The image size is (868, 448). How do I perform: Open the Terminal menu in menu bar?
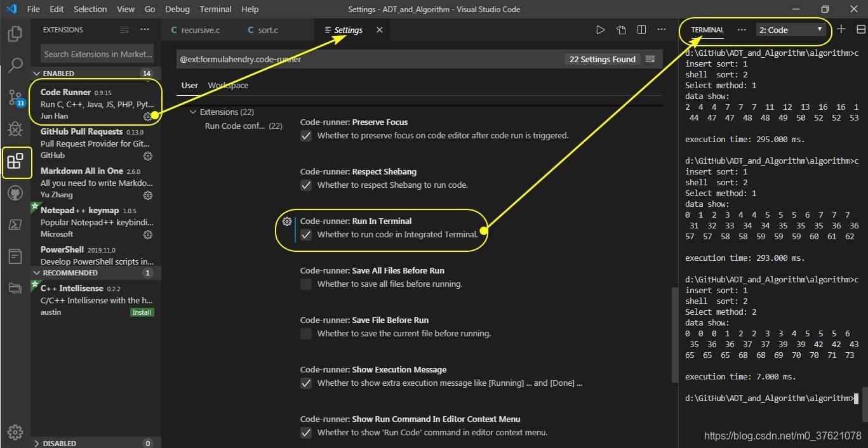[x=215, y=9]
